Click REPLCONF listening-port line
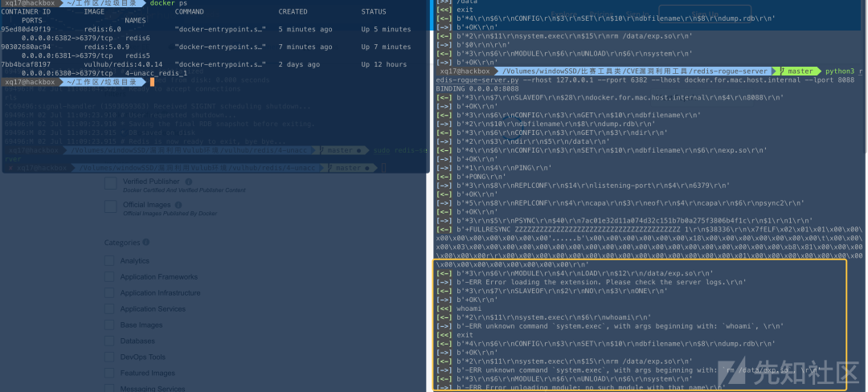The width and height of the screenshot is (868, 392). pos(583,186)
